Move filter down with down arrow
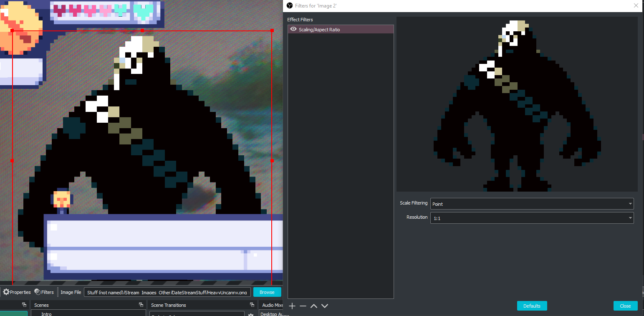Image resolution: width=644 pixels, height=316 pixels. (x=325, y=306)
